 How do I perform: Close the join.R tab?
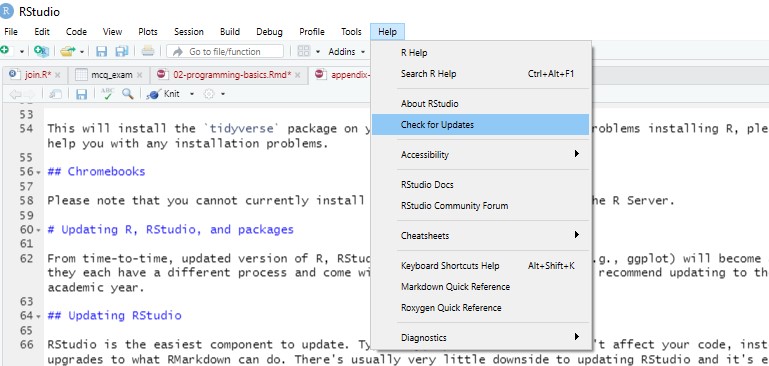point(57,75)
